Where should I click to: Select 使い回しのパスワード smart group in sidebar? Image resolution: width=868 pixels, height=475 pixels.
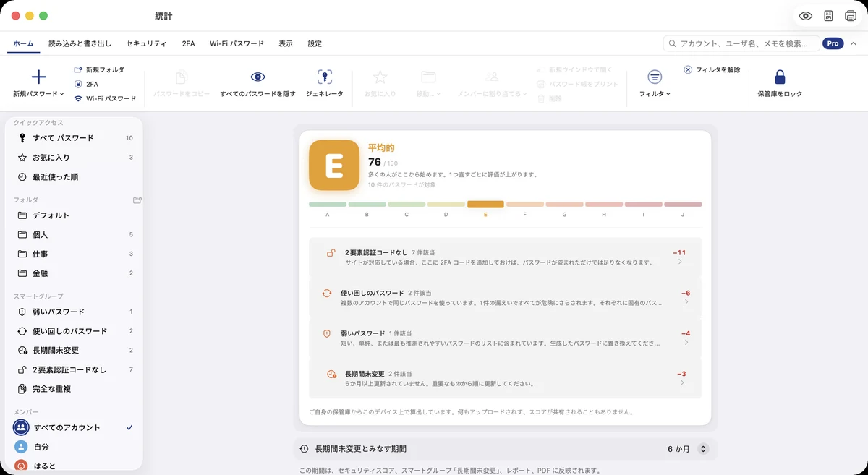tap(74, 331)
